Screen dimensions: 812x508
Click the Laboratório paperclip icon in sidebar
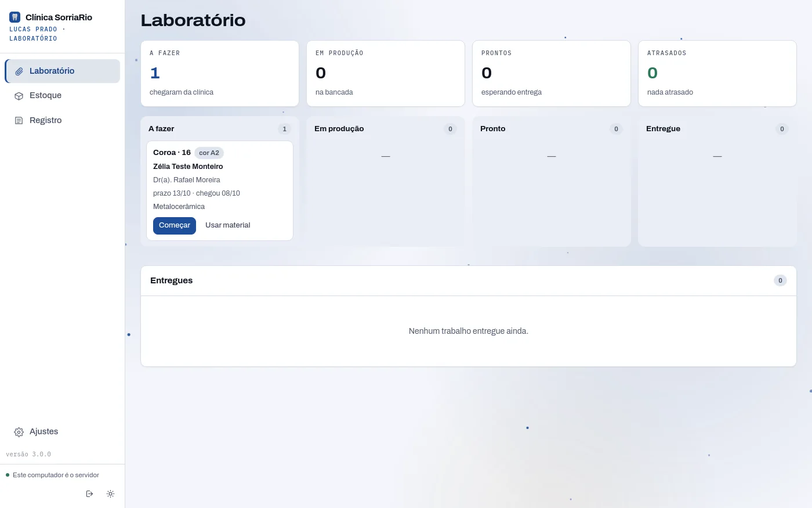tap(19, 71)
